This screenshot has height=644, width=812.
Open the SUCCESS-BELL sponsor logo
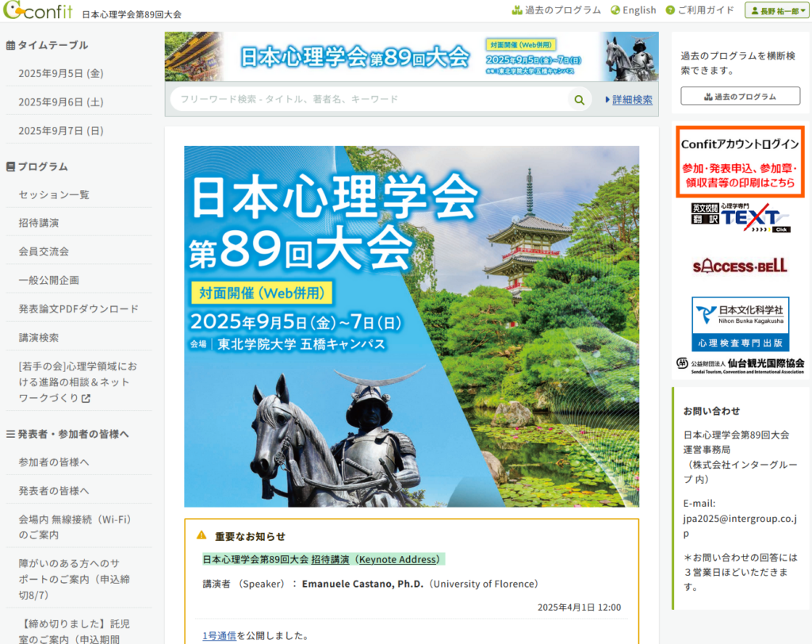pos(740,266)
